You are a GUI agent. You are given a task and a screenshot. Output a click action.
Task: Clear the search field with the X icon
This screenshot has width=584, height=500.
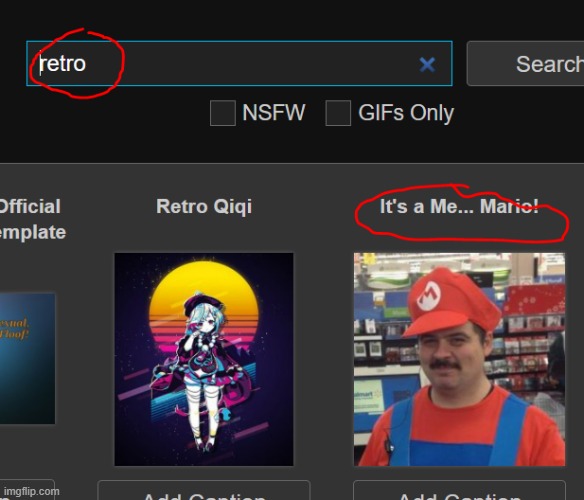[427, 64]
